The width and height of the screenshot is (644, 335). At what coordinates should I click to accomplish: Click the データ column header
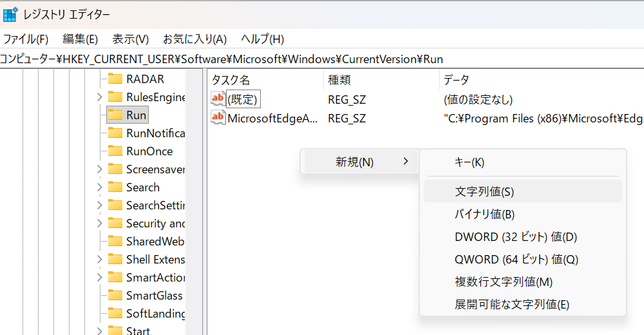pyautogui.click(x=542, y=80)
